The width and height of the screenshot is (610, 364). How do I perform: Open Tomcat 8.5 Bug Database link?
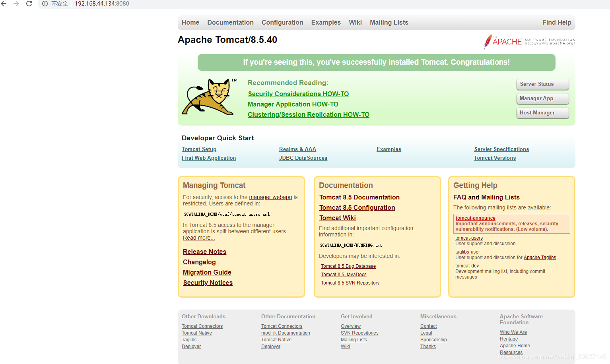[x=348, y=266]
